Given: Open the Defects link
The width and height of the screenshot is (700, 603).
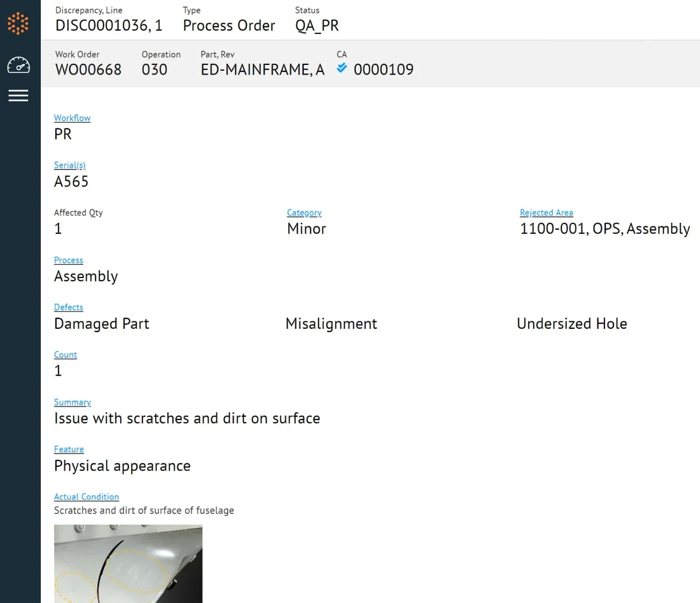Looking at the screenshot, I should coord(69,307).
